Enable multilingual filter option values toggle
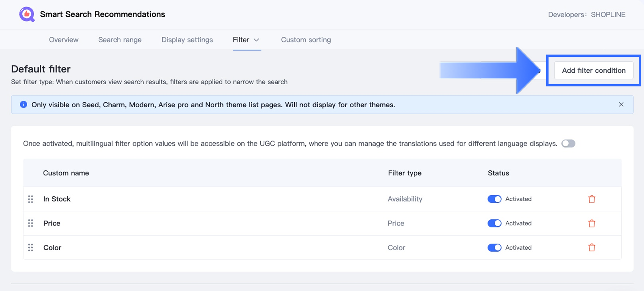 [x=568, y=144]
